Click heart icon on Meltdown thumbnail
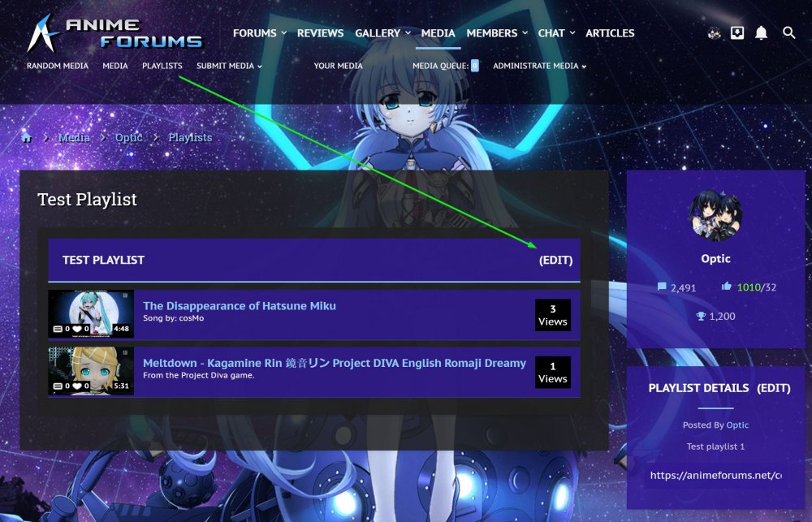The width and height of the screenshot is (812, 522). pos(77,386)
